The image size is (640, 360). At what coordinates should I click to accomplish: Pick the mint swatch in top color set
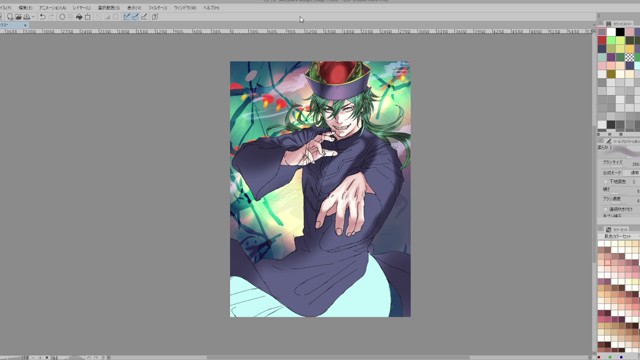(x=602, y=57)
